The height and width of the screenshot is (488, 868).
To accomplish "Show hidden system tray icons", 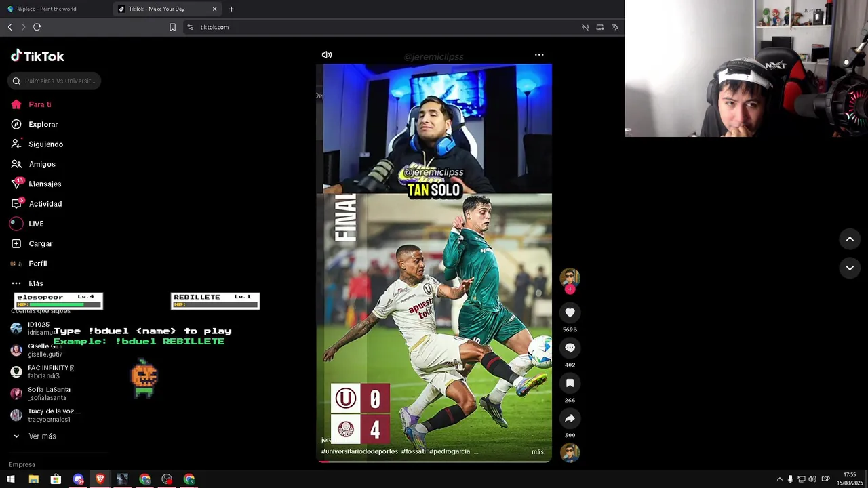I will tap(779, 479).
